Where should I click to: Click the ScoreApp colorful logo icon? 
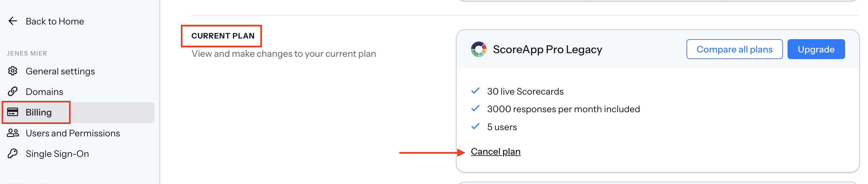[478, 49]
